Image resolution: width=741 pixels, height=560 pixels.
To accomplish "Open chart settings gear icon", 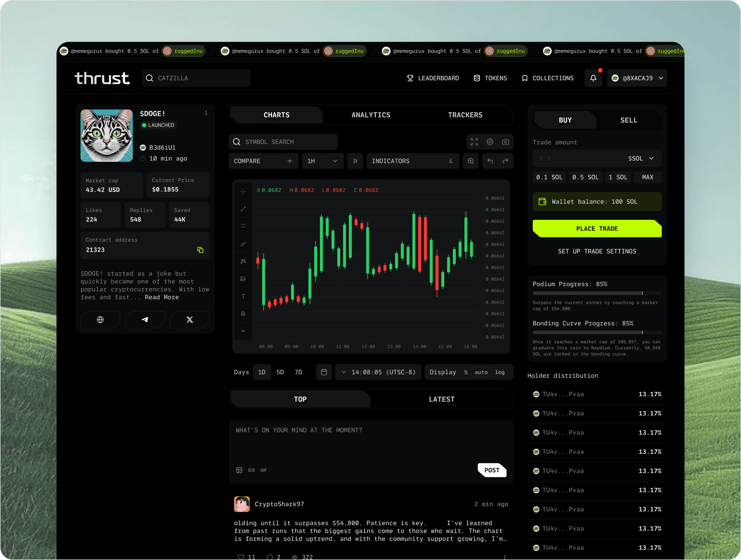I will (x=490, y=142).
